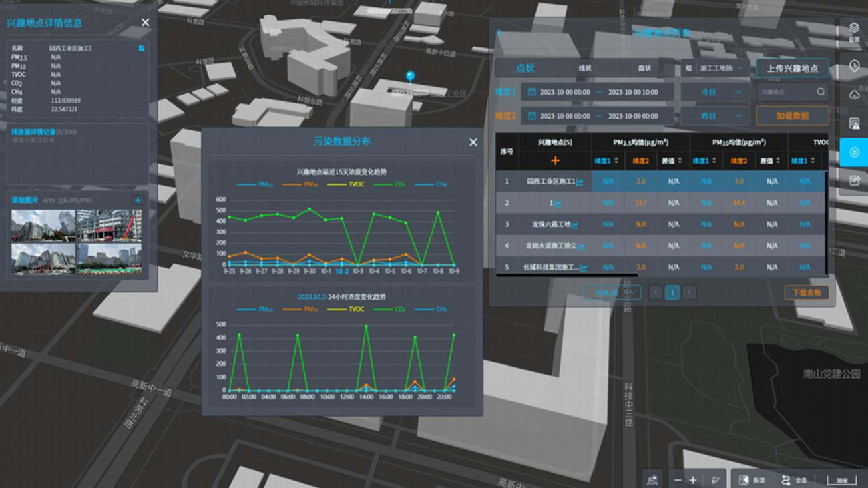Open the 今日 date preset dropdown
This screenshot has height=488, width=868.
point(714,92)
